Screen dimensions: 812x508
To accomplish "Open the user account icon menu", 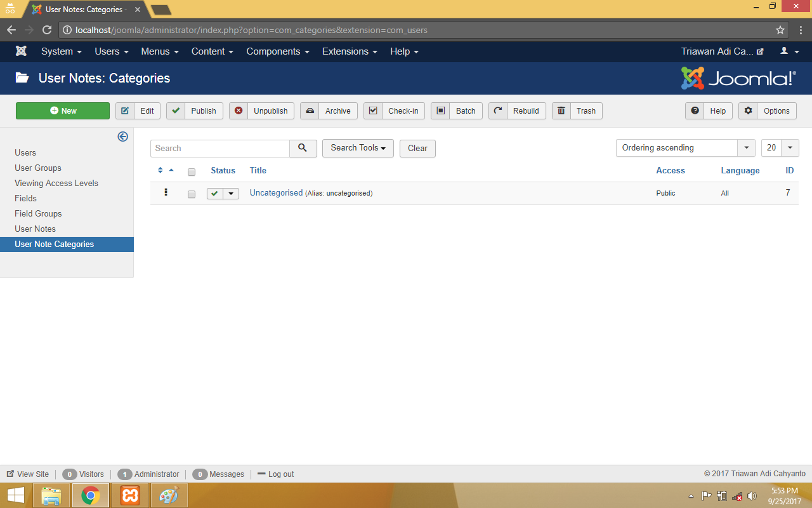I will pyautogui.click(x=789, y=51).
